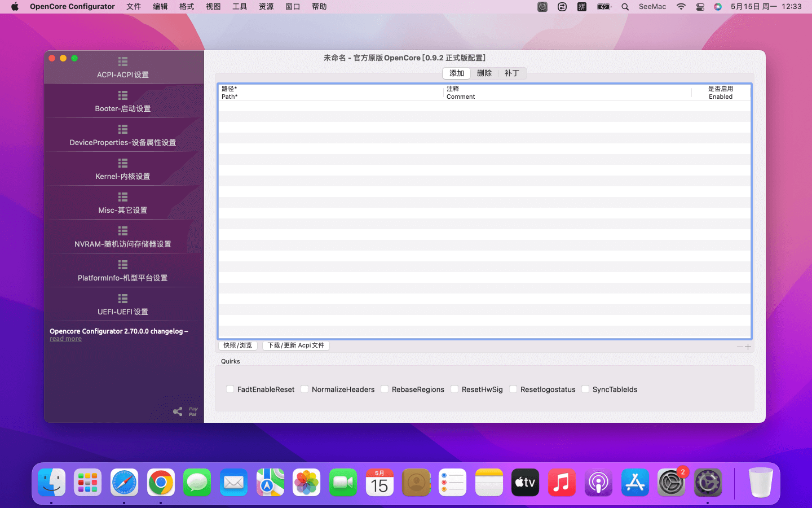Select the DeviceProperties sidebar list icon
Screen dimensions: 812x508
coord(123,129)
